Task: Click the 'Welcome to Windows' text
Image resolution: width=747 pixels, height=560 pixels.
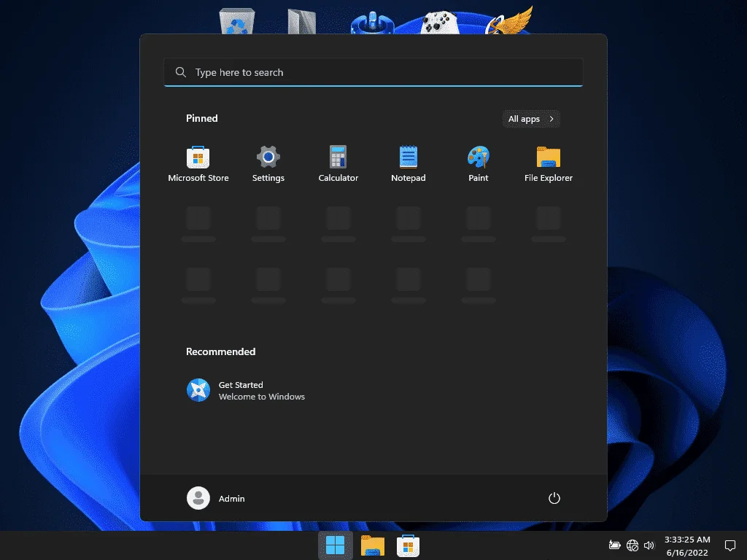Action: pyautogui.click(x=262, y=397)
